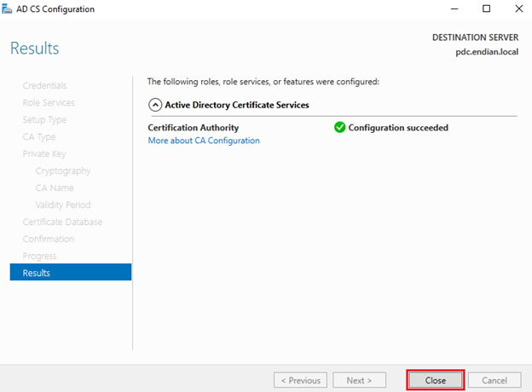Select the Progress step in sidebar

click(40, 256)
